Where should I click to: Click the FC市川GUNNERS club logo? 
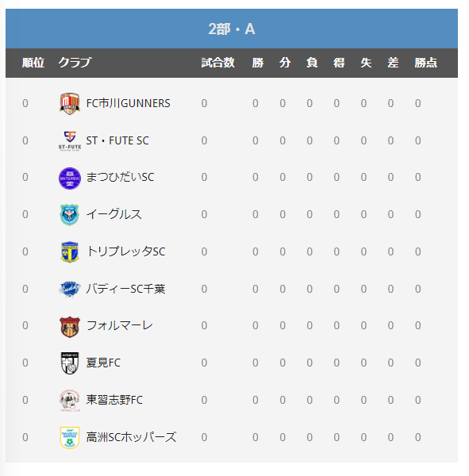(70, 103)
